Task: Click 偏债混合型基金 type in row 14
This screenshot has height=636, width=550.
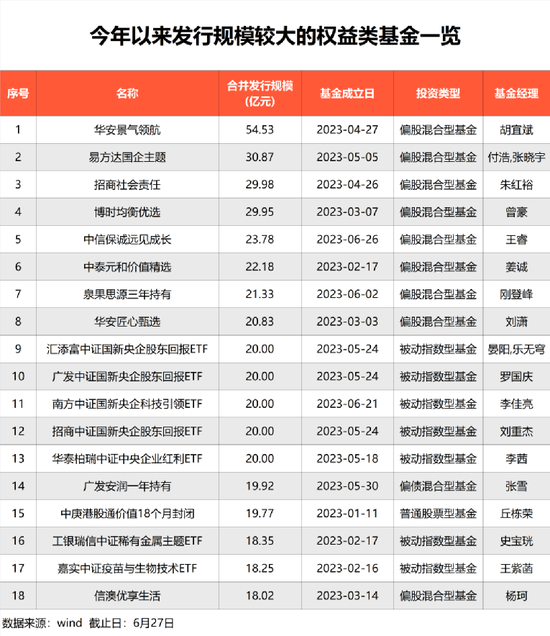Action: pos(438,486)
